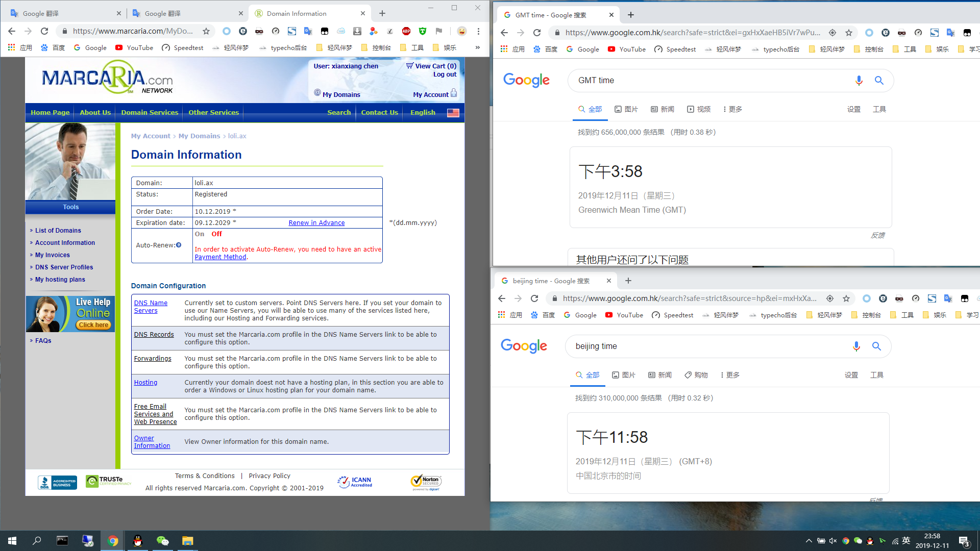Click the US flag language icon
980x551 pixels.
pyautogui.click(x=453, y=113)
